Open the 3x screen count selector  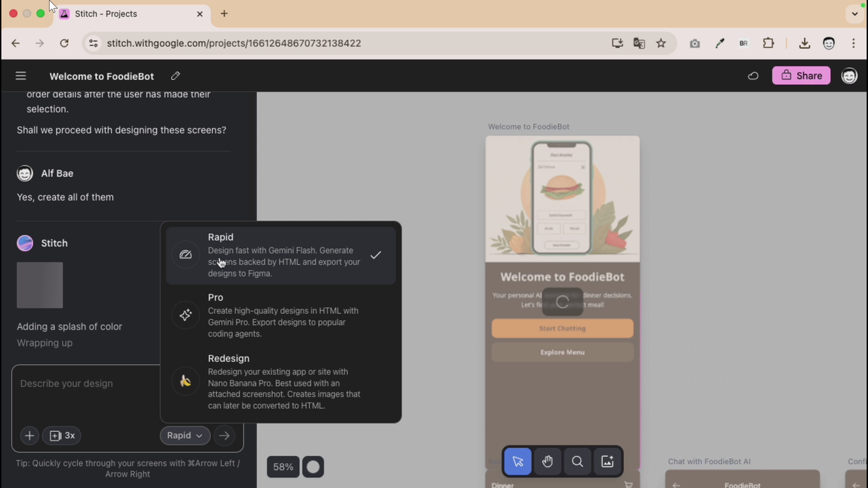[x=62, y=436]
